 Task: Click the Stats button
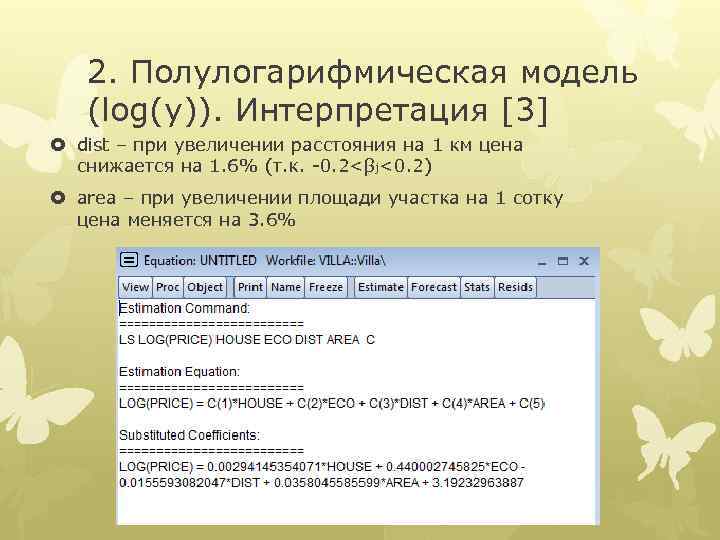pos(477,287)
